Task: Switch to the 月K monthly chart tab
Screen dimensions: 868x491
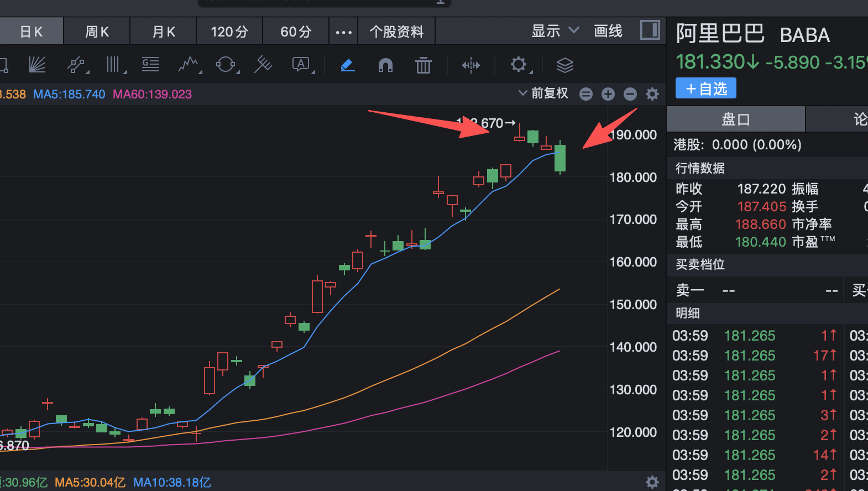Action: [x=164, y=32]
